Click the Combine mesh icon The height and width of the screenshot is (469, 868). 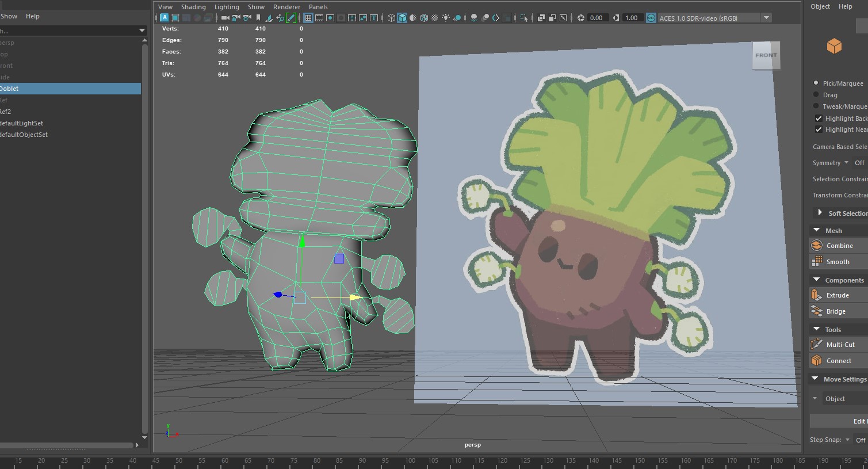817,245
